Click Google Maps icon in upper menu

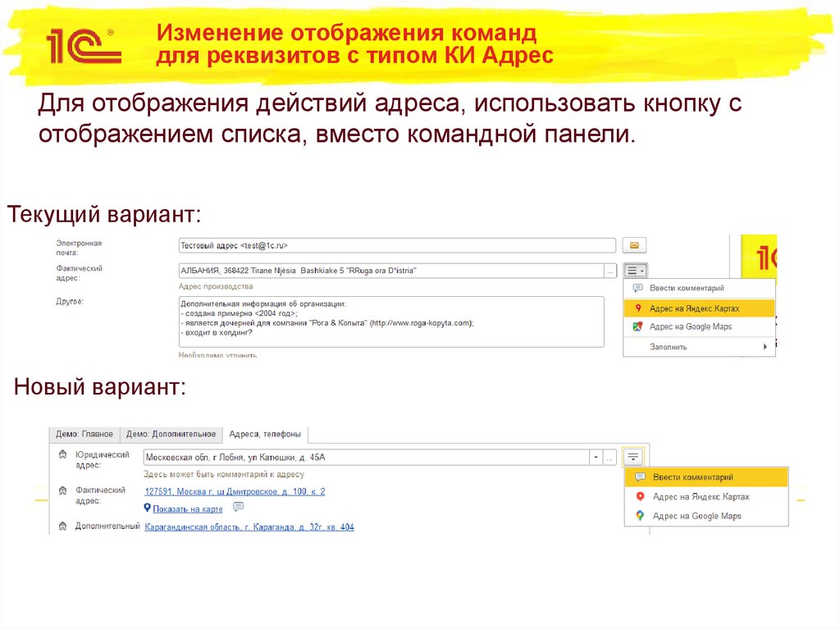pos(637,326)
